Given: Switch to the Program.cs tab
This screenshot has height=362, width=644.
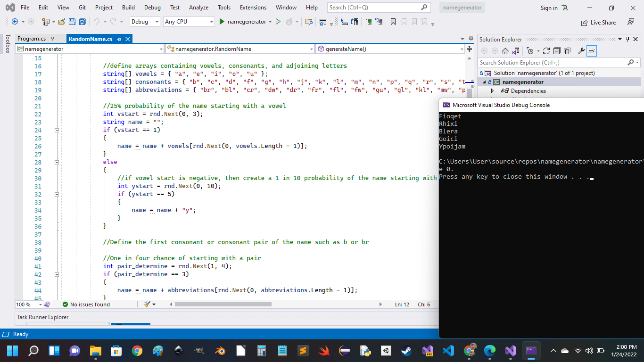Looking at the screenshot, I should coord(32,39).
